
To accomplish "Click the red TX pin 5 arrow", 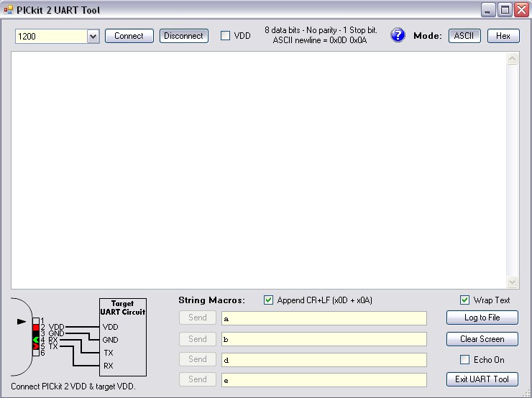I will point(36,346).
